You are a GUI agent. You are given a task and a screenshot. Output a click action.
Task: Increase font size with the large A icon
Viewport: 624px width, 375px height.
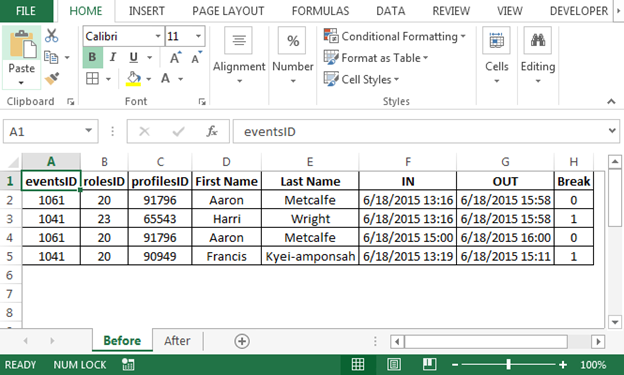[x=175, y=58]
